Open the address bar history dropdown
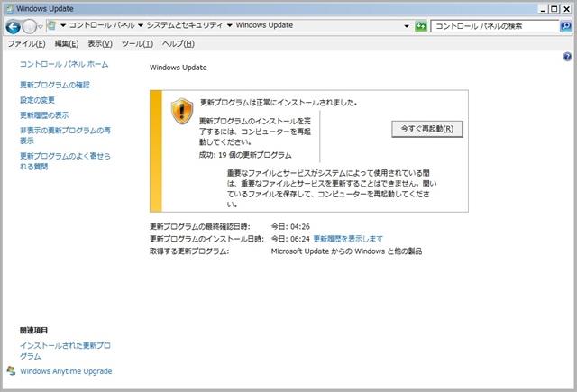Screen dimensions: 577x392 (407, 26)
